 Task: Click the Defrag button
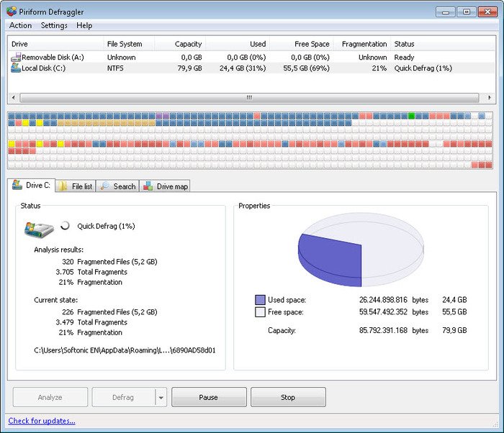(123, 397)
